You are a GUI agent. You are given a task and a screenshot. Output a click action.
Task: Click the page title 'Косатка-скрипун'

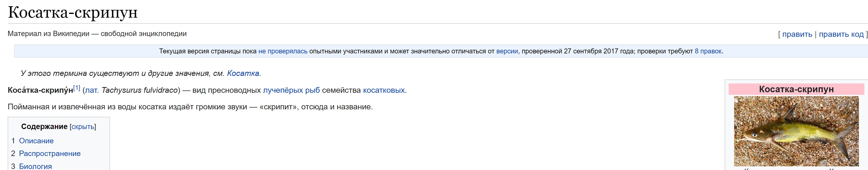tap(73, 12)
